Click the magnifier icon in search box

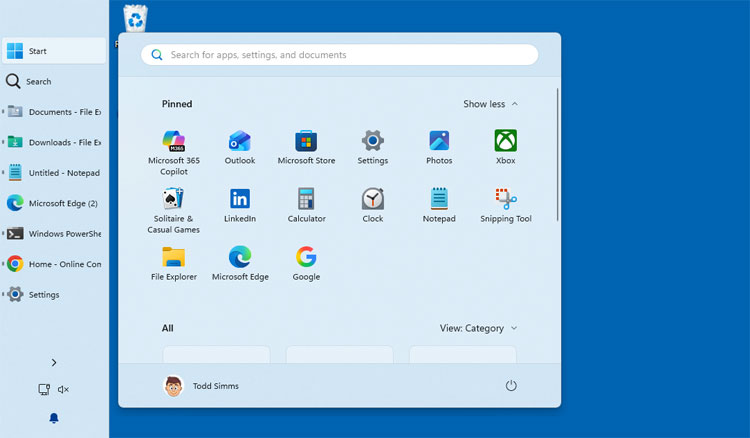(x=157, y=55)
